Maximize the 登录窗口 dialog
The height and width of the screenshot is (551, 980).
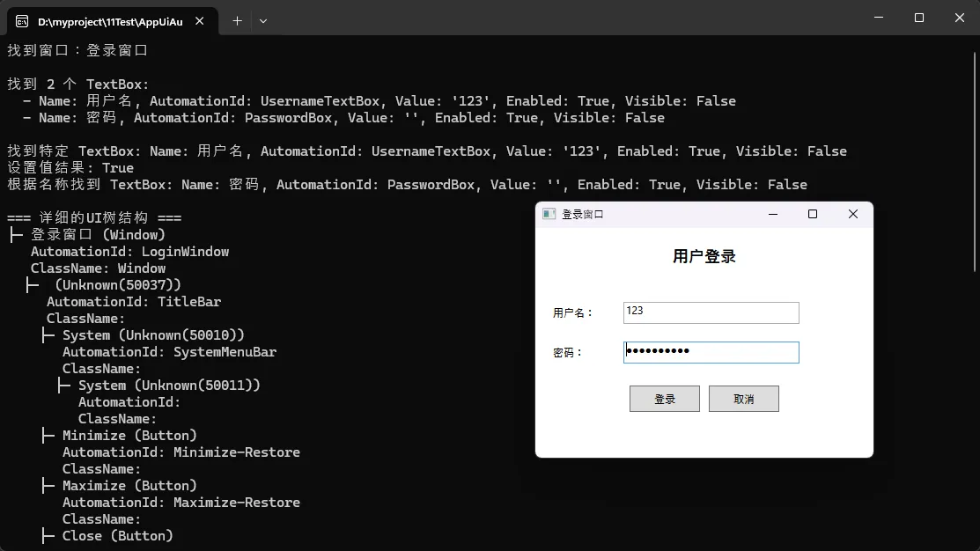[813, 214]
